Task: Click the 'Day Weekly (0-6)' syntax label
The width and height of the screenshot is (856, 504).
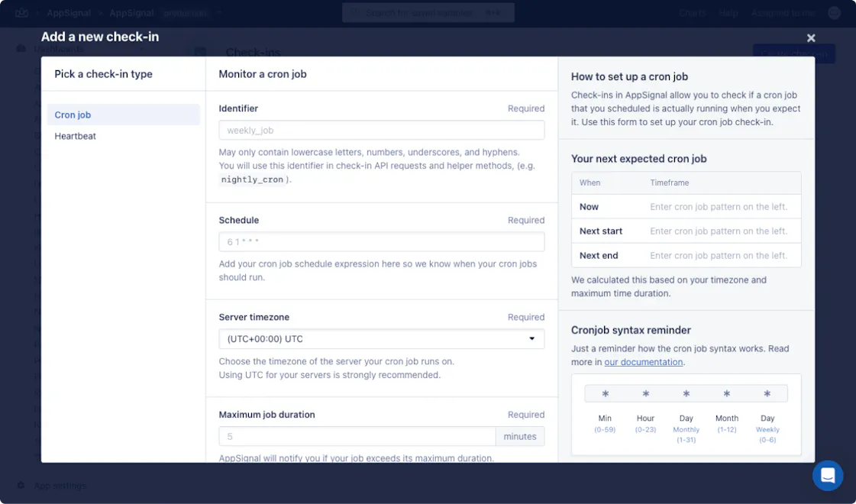Action: click(767, 428)
